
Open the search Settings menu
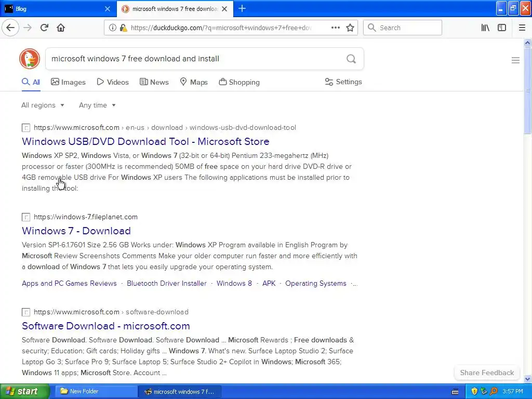pos(343,82)
